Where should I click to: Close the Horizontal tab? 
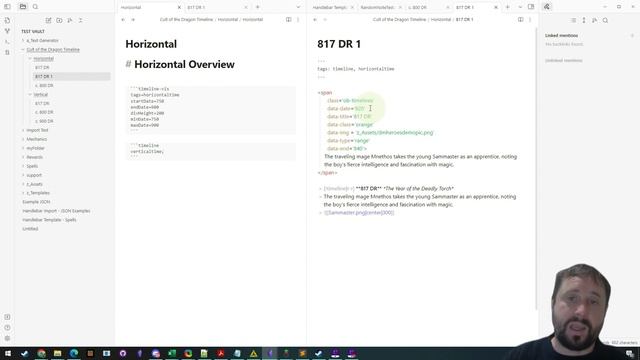pos(179,7)
